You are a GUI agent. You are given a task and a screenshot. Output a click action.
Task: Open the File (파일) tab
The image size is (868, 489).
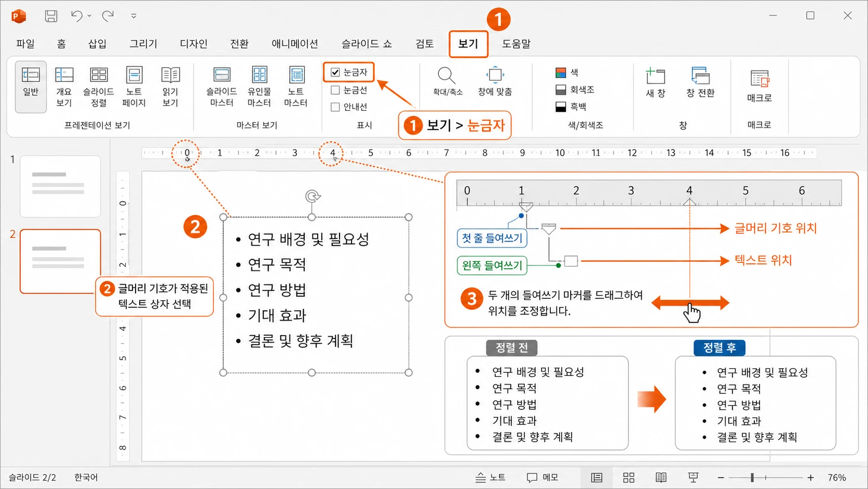pos(25,44)
